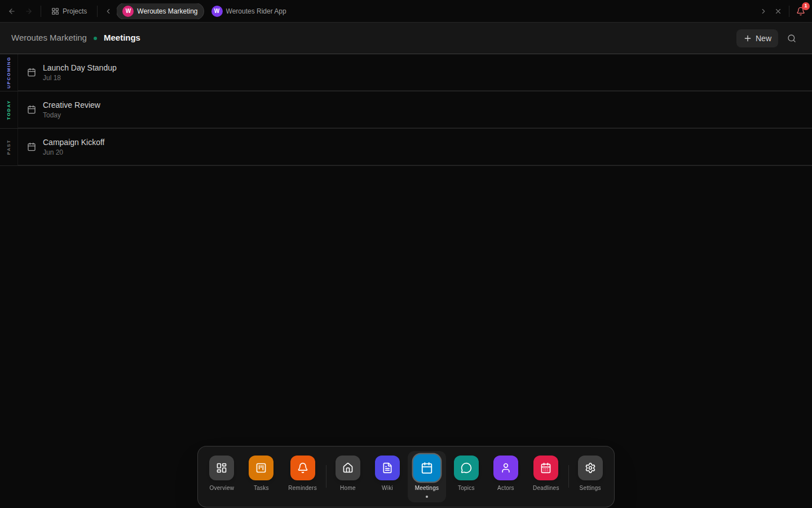Open the Actors person icon
Screen dimensions: 812x508
coord(506,468)
